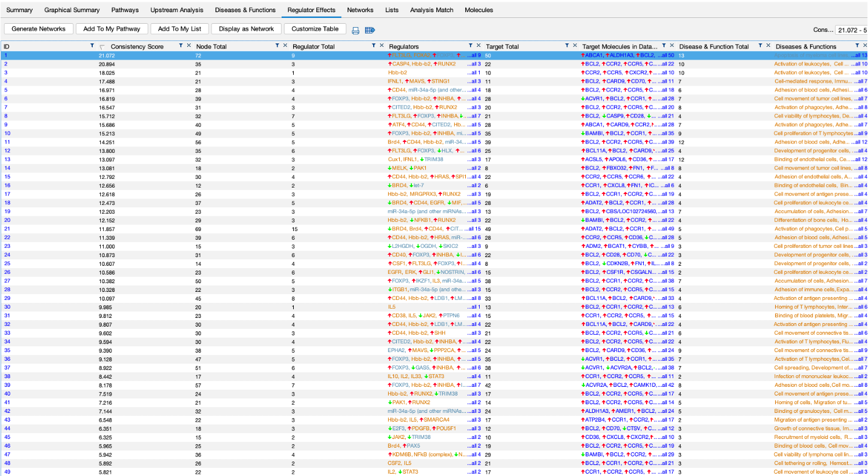Viewport: 868px width, 476px height.
Task: Click the export table icon
Action: pyautogui.click(x=370, y=30)
